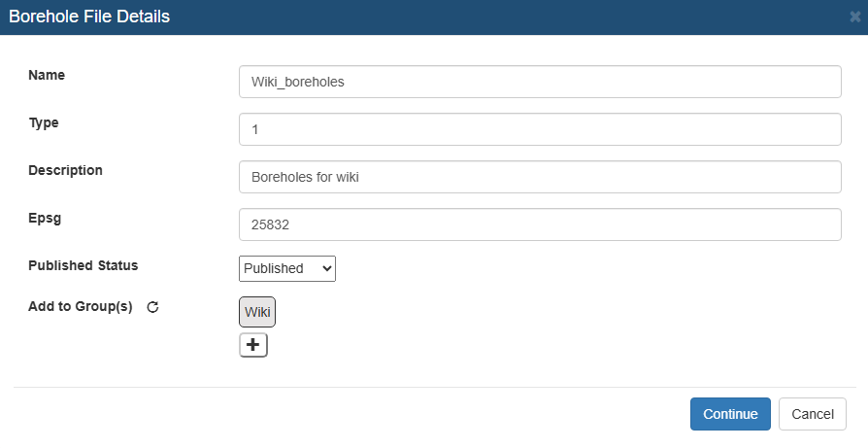Click the Add to Group(s) label
This screenshot has height=448, width=868.
pyautogui.click(x=81, y=307)
